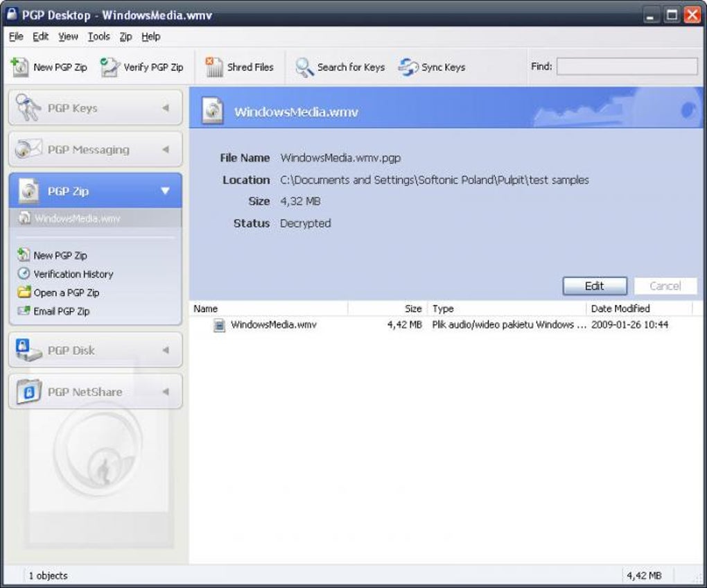Screen dimensions: 707x588
Task: Click the Cancel button
Action: [x=665, y=286]
